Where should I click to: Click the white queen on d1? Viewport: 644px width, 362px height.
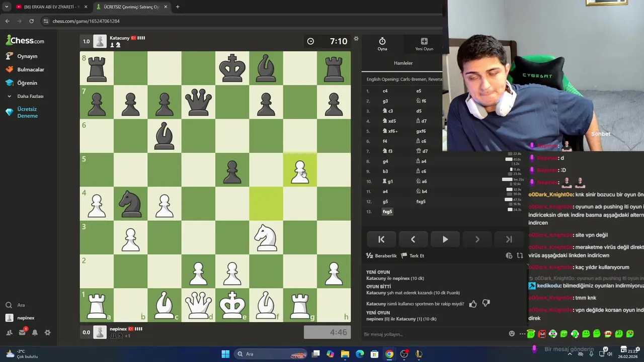pyautogui.click(x=198, y=305)
